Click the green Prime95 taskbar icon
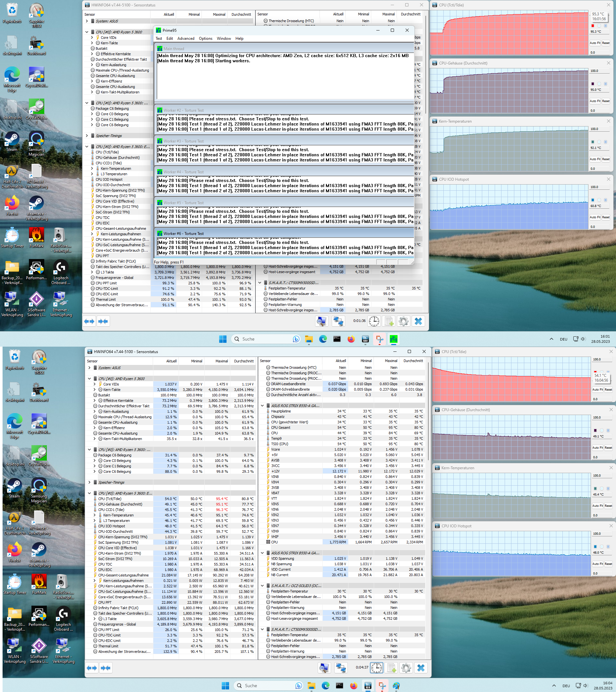Viewport: 616px width, 692px height. 393,339
